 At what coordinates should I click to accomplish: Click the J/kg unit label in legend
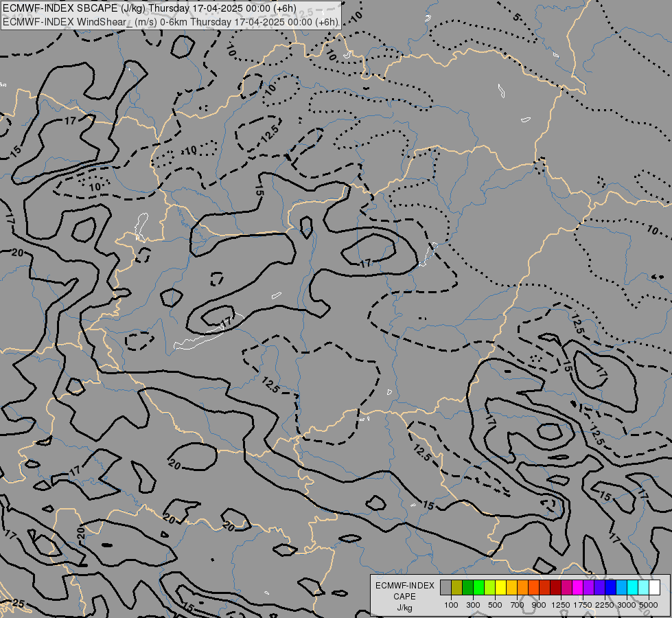point(404,608)
